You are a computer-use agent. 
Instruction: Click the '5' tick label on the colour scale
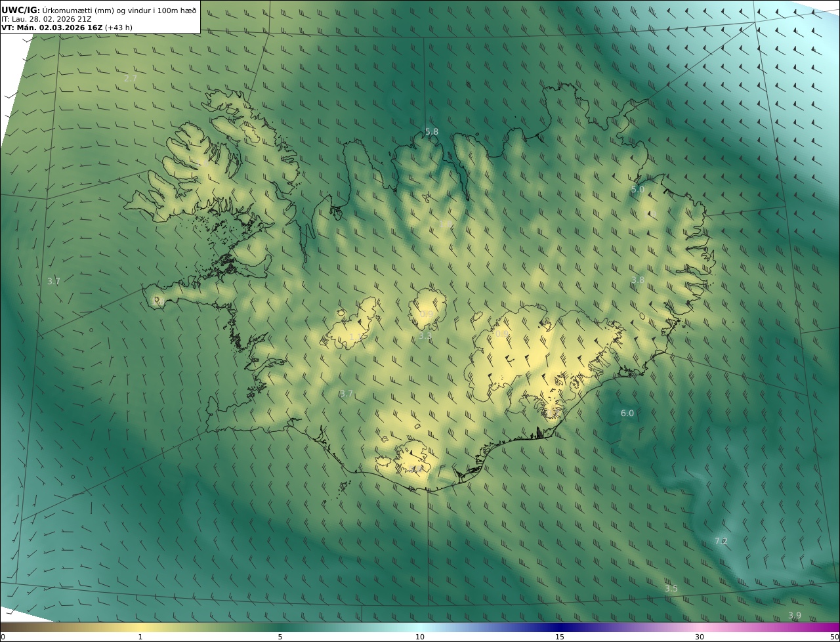tap(280, 637)
